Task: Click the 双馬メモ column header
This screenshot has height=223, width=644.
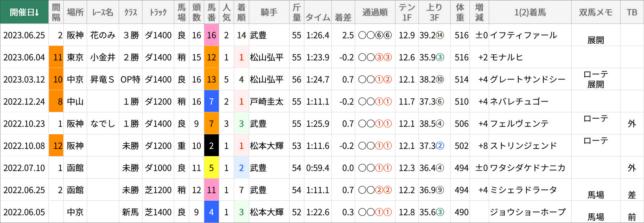Action: coord(596,12)
